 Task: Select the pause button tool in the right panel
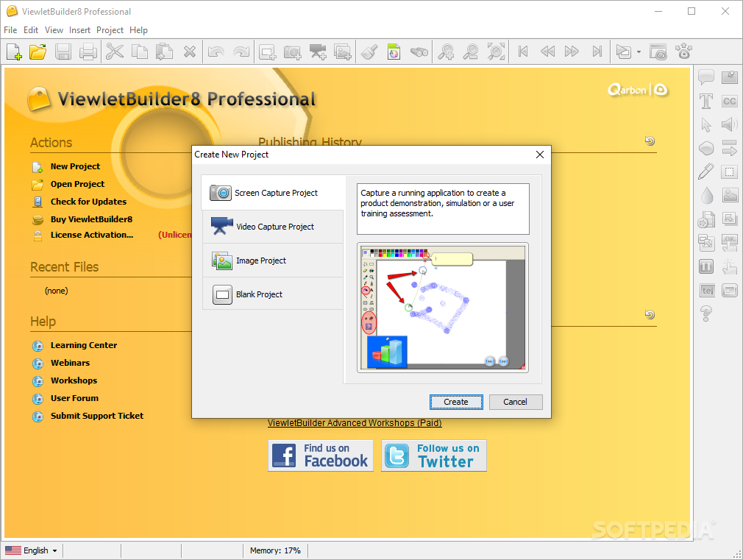pos(706,266)
